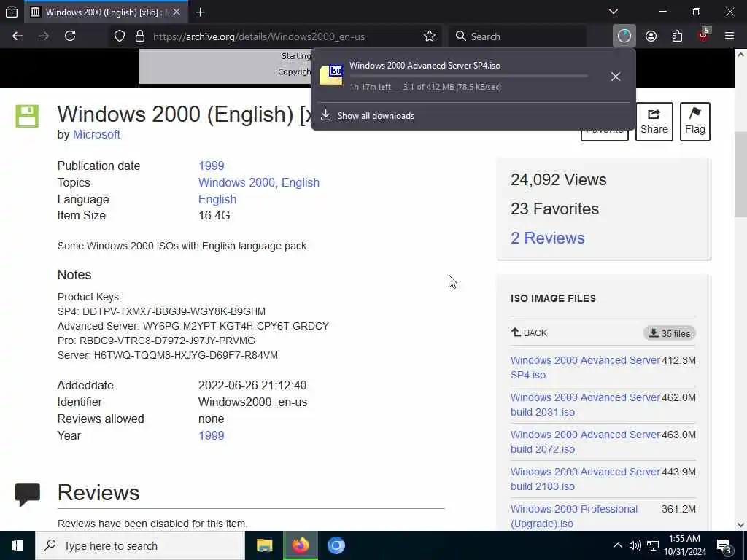Open the Firefox View icon
Screen dimensions: 747x560
(x=12, y=12)
